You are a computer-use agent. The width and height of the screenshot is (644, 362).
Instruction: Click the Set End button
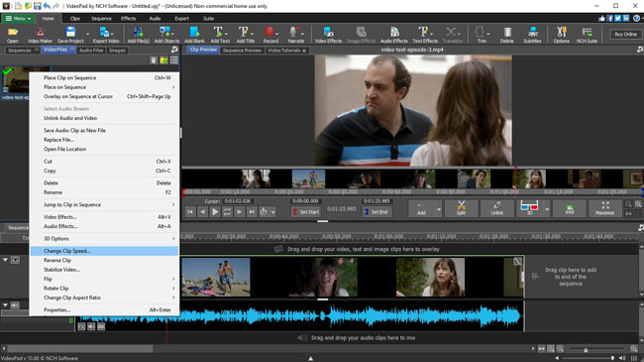(x=376, y=212)
